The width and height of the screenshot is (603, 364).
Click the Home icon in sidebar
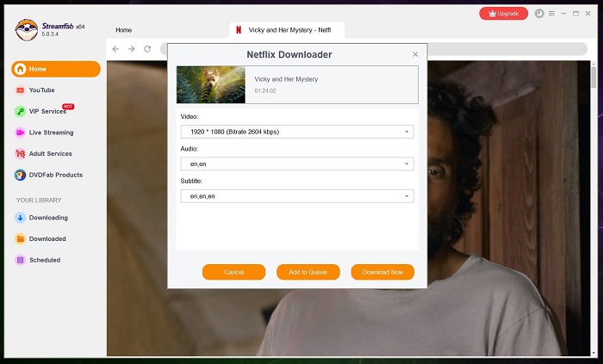[20, 69]
